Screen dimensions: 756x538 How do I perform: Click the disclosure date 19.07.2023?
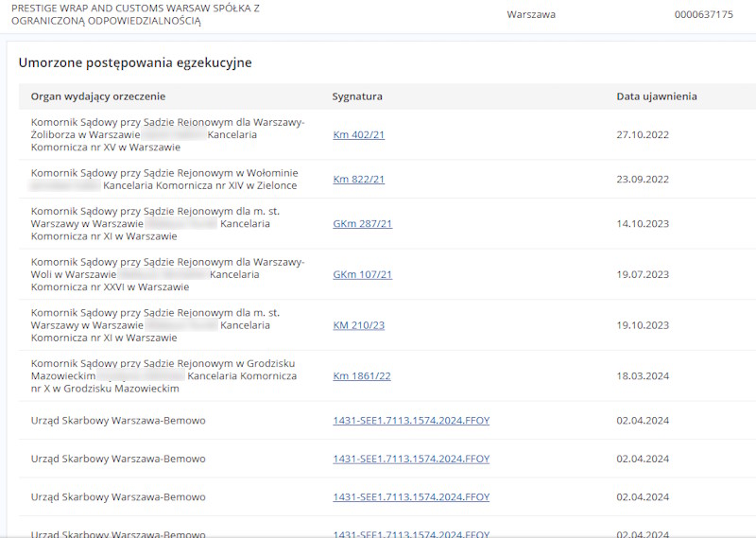pyautogui.click(x=643, y=275)
